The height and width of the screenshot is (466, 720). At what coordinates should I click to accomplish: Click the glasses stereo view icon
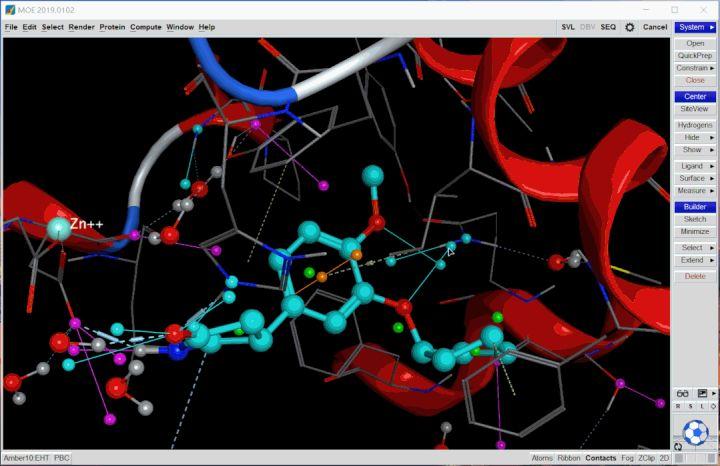coord(683,393)
